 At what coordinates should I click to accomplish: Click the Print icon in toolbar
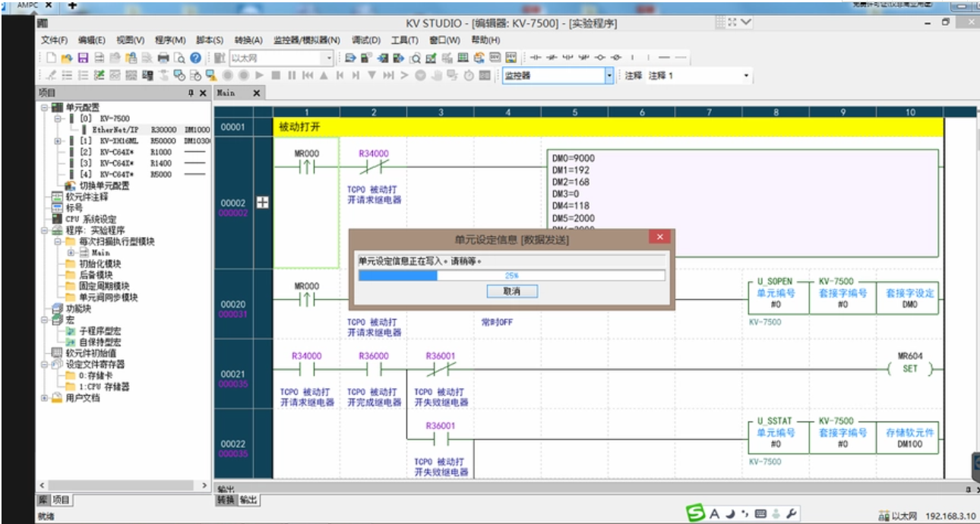[x=163, y=58]
